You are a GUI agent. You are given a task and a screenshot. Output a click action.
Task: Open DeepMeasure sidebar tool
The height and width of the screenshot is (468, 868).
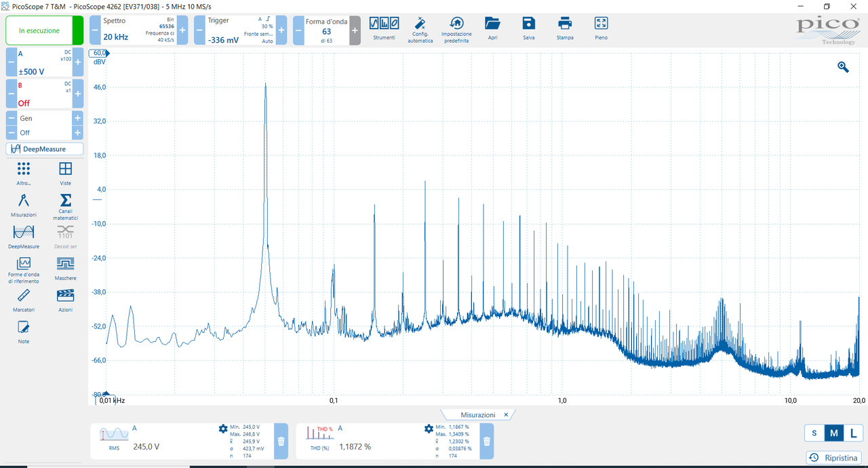(x=24, y=237)
